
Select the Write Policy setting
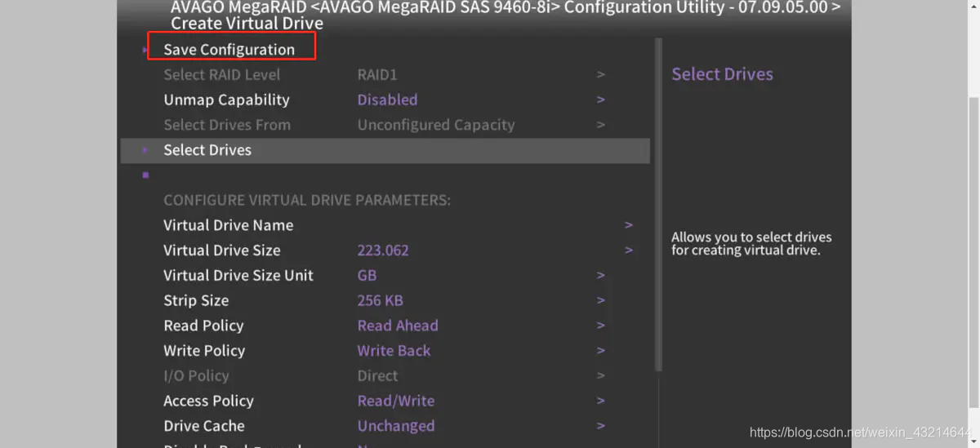pyautogui.click(x=204, y=351)
